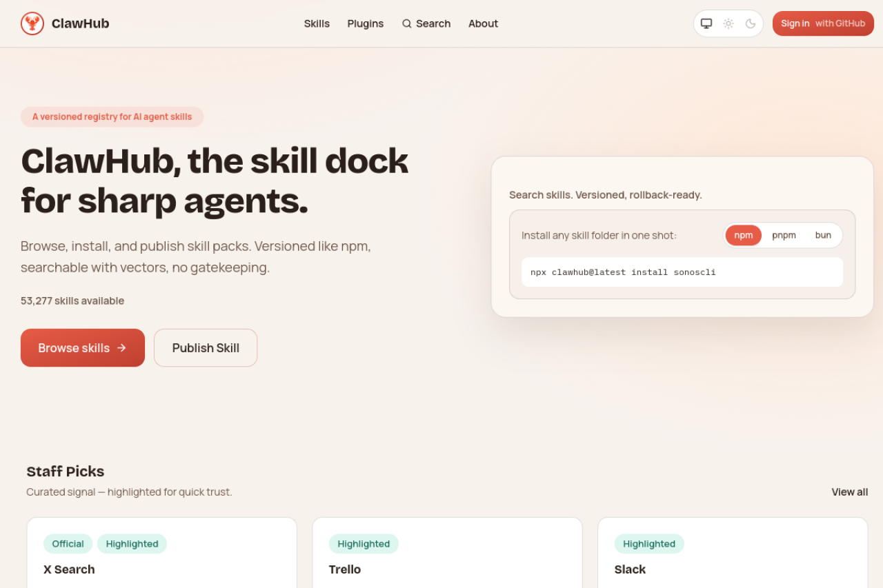The height and width of the screenshot is (588, 883).
Task: Select the system theme monitor icon
Action: (x=706, y=23)
